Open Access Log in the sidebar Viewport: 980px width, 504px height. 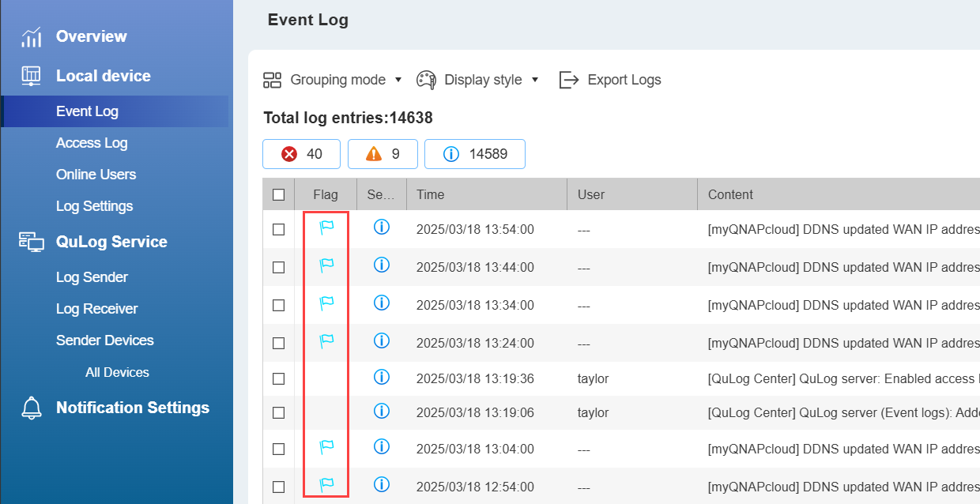(92, 143)
